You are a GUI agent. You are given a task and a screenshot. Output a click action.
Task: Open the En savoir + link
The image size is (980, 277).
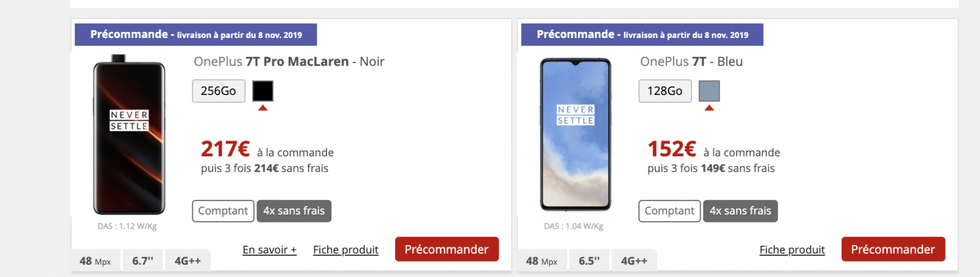[269, 250]
